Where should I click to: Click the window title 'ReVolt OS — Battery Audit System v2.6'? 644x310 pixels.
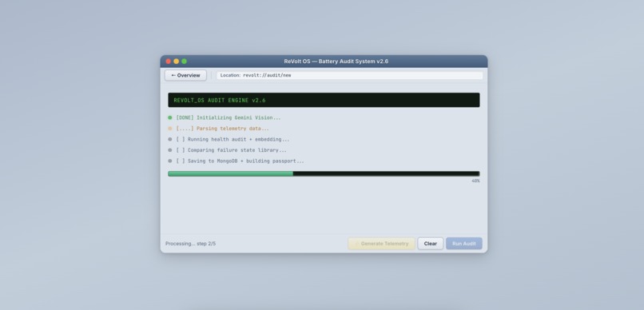tap(336, 62)
